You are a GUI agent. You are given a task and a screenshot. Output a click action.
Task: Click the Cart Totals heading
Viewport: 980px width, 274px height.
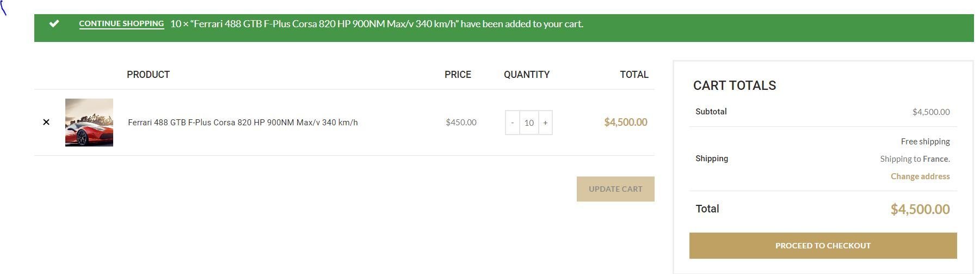coord(735,86)
